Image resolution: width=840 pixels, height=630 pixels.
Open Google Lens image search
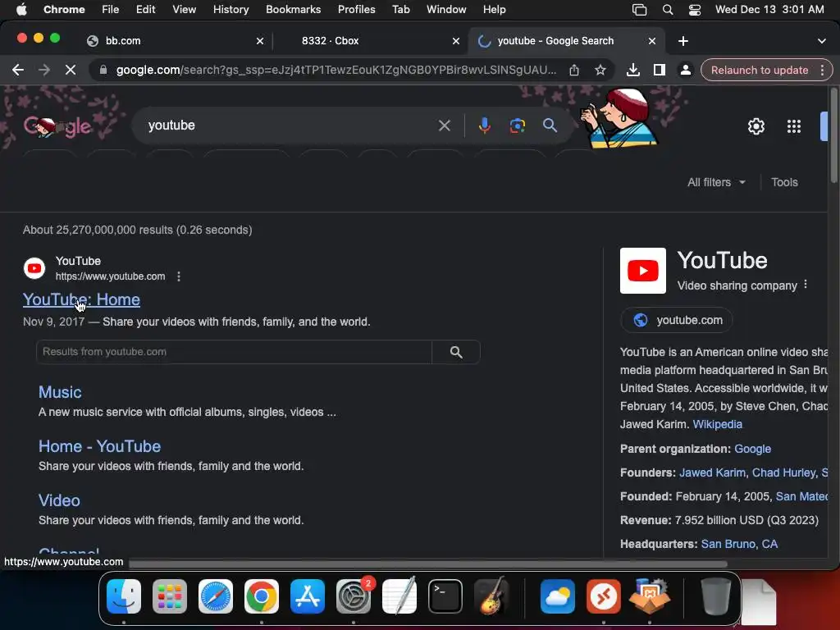point(517,126)
